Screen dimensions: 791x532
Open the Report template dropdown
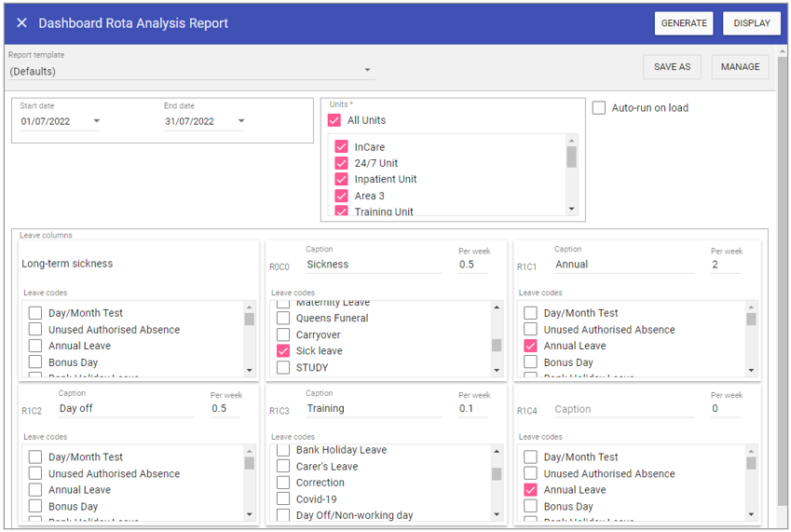point(192,71)
